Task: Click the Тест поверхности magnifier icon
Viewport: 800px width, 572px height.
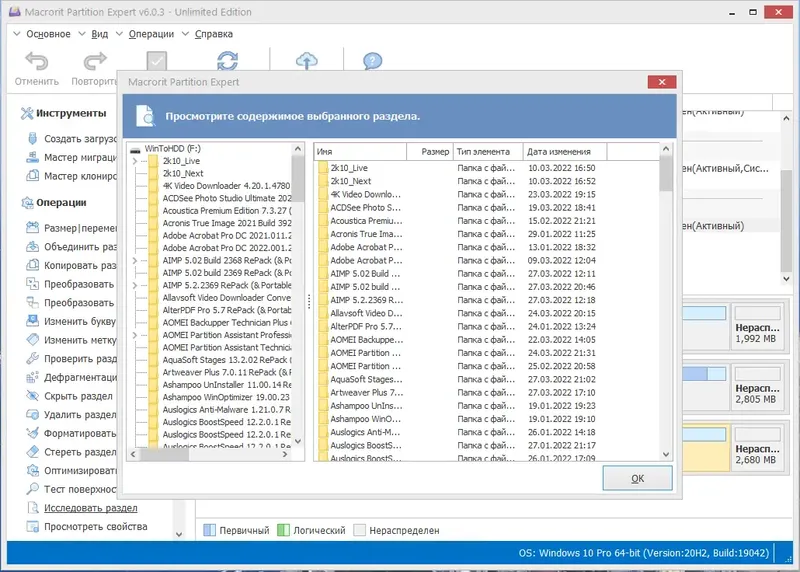Action: [33, 489]
